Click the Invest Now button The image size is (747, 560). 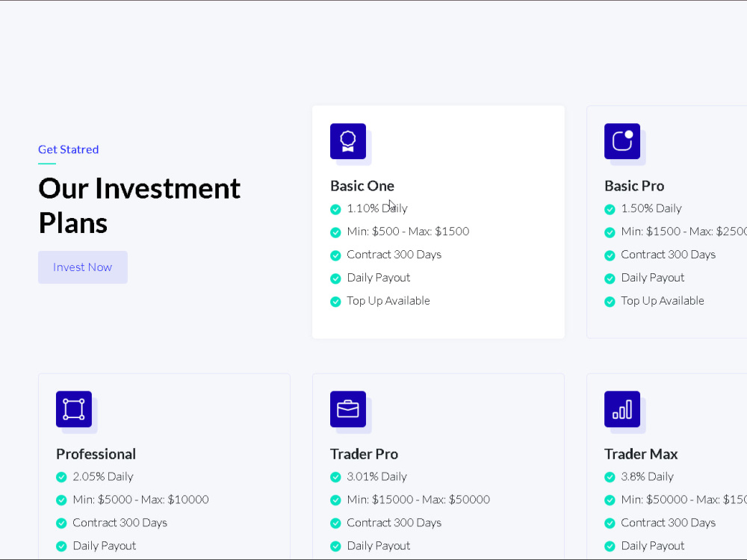pyautogui.click(x=83, y=267)
